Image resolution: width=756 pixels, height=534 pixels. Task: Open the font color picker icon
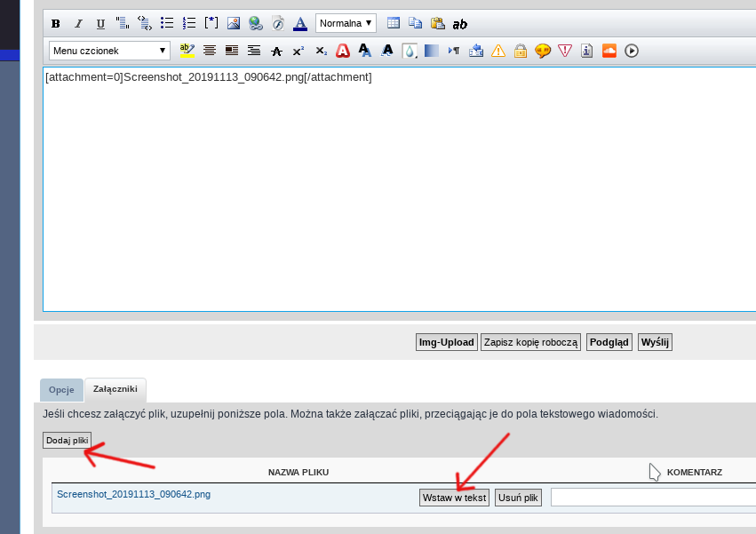(300, 23)
